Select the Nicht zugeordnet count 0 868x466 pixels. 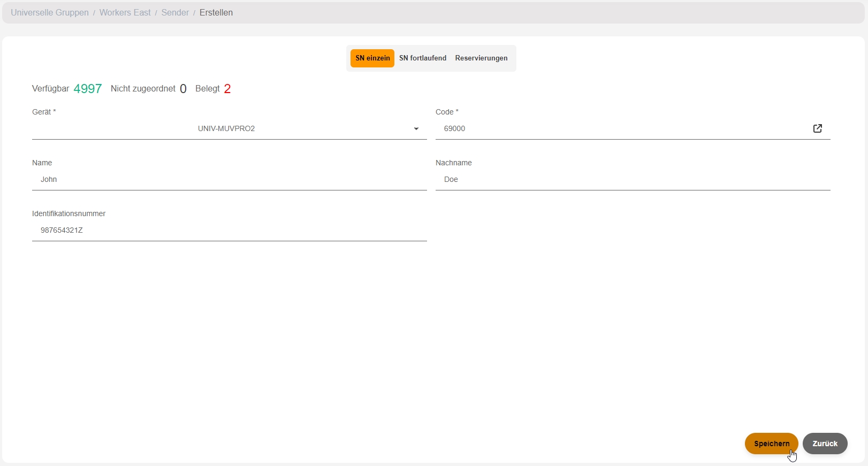(x=183, y=89)
